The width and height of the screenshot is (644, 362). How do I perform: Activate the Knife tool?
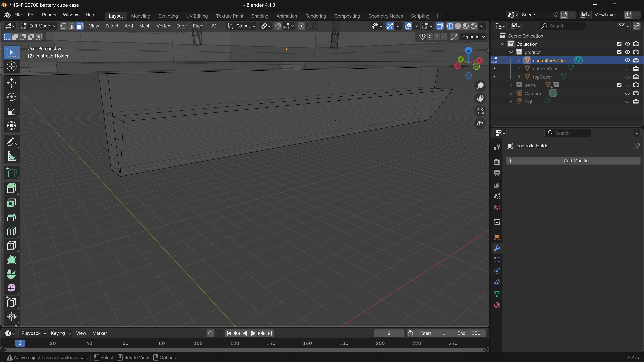point(12,246)
